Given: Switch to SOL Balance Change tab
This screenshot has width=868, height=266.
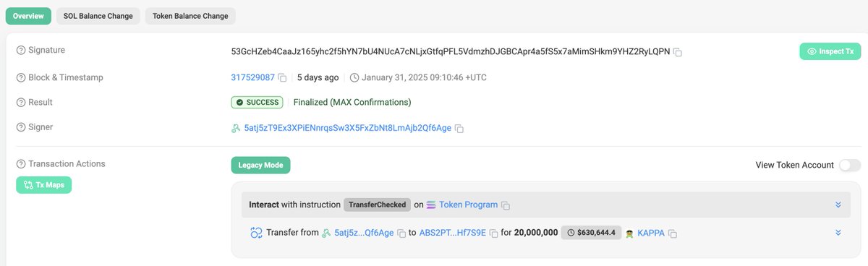Looking at the screenshot, I should pyautogui.click(x=98, y=16).
